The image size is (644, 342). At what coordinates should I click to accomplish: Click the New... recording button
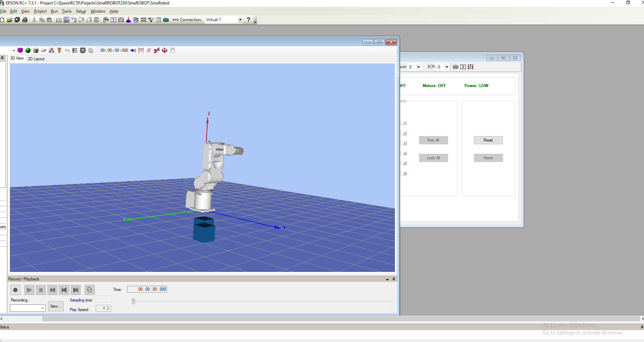pyautogui.click(x=56, y=306)
